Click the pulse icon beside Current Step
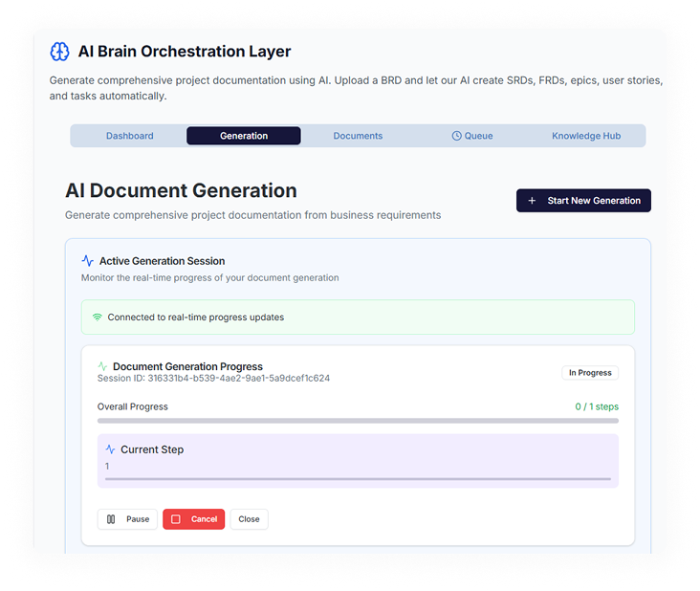 click(x=110, y=449)
